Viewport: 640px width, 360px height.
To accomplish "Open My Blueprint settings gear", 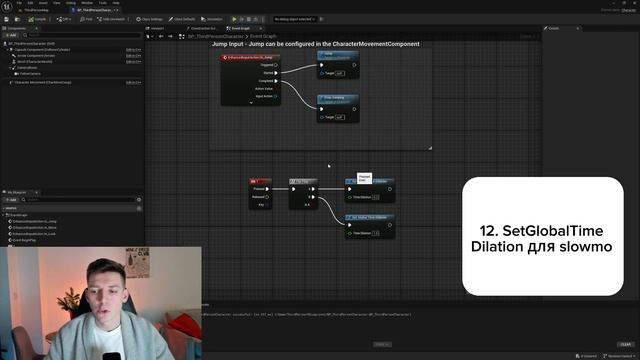I will pyautogui.click(x=139, y=200).
